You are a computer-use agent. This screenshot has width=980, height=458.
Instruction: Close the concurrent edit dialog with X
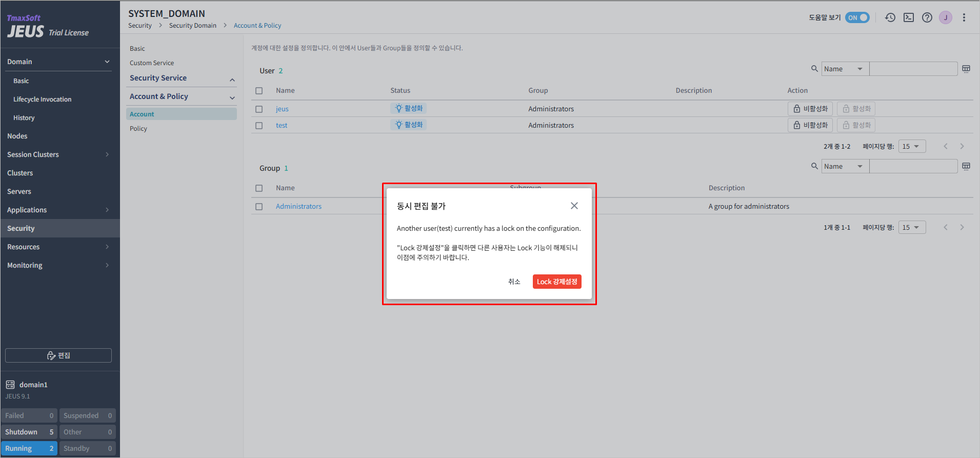(574, 206)
